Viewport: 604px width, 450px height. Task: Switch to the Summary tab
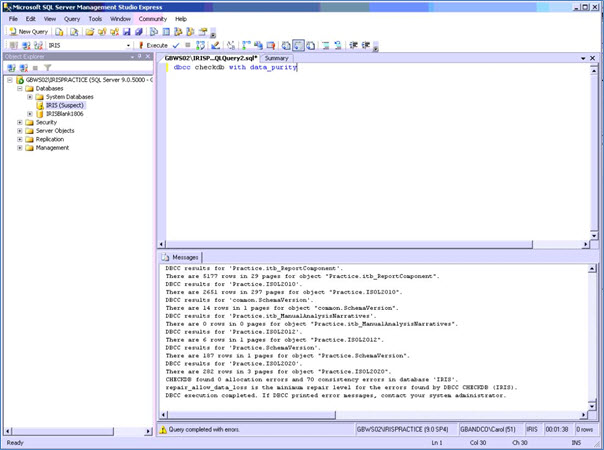(x=276, y=58)
